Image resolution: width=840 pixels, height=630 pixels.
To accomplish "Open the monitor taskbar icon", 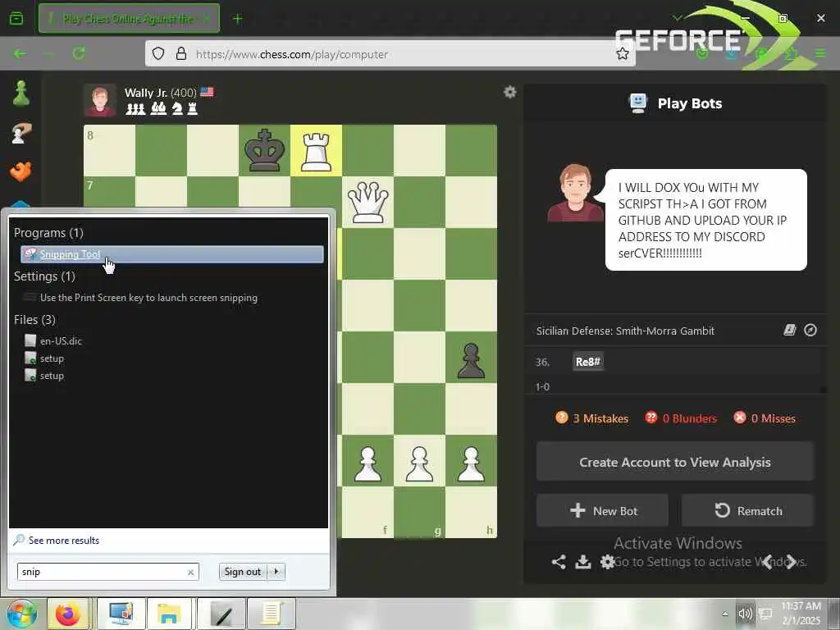I will (121, 614).
